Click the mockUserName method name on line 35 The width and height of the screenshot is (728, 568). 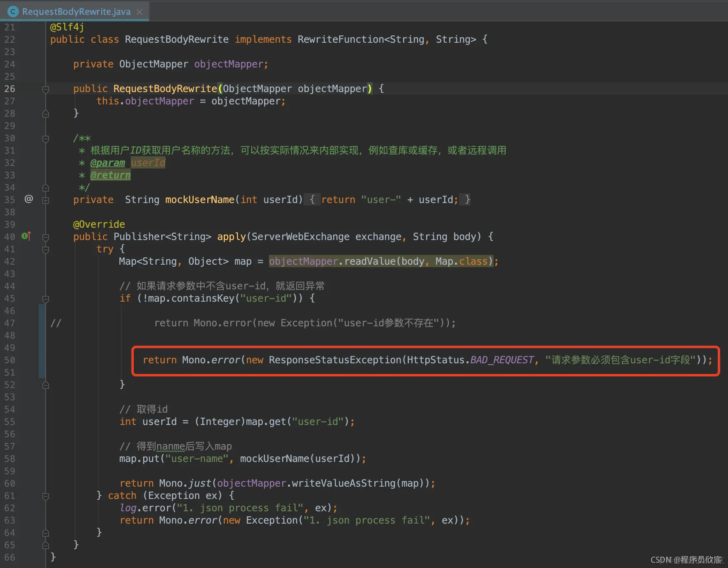[x=200, y=200]
